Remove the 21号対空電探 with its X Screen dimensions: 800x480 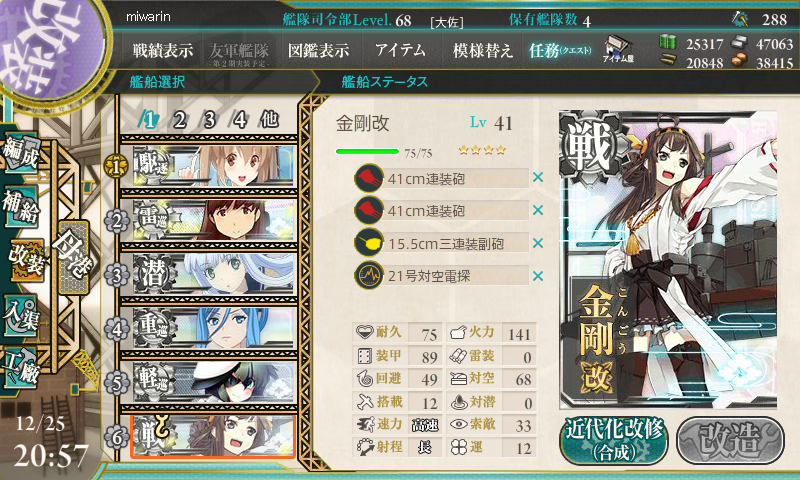click(x=538, y=276)
